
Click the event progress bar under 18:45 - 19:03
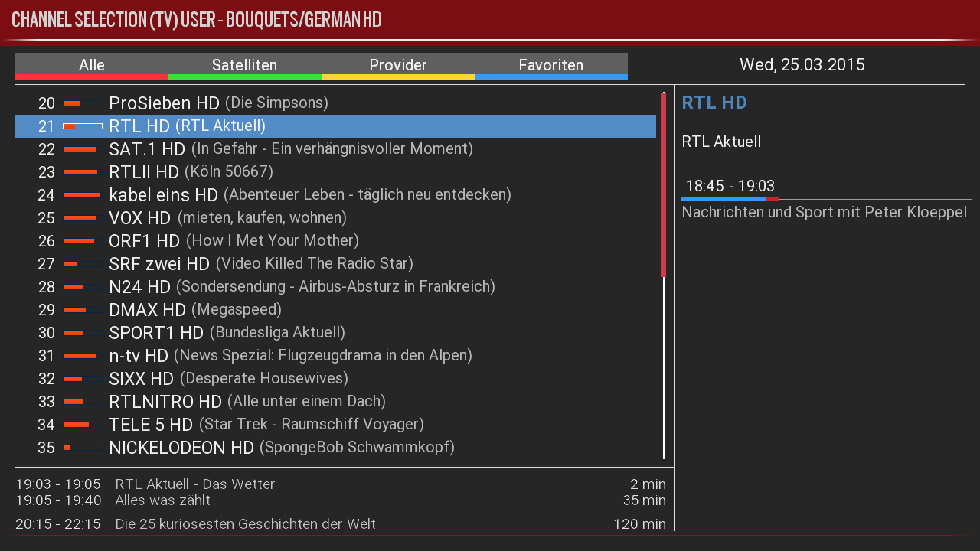coord(827,199)
